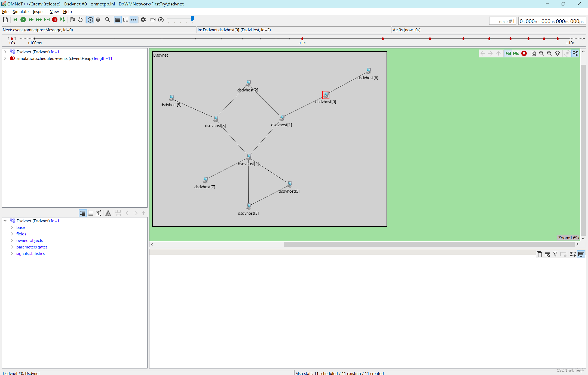588x375 pixels.
Task: Expand the parameters,gates node
Action: [12, 247]
